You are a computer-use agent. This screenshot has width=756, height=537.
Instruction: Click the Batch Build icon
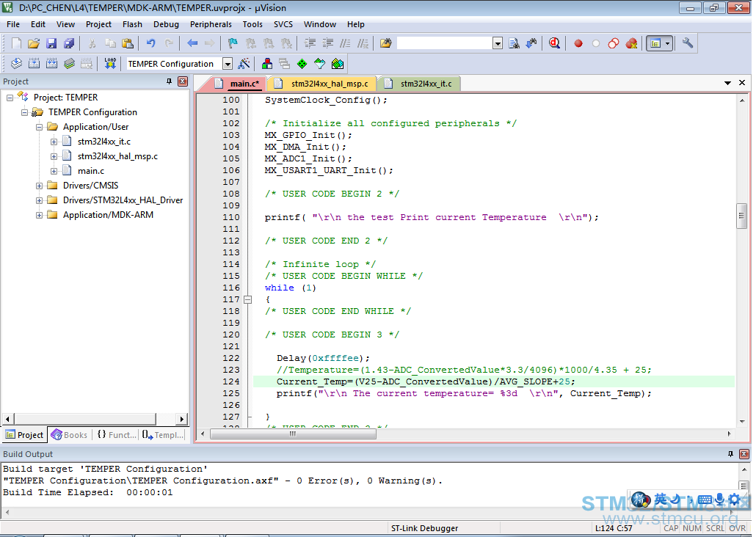tap(69, 64)
